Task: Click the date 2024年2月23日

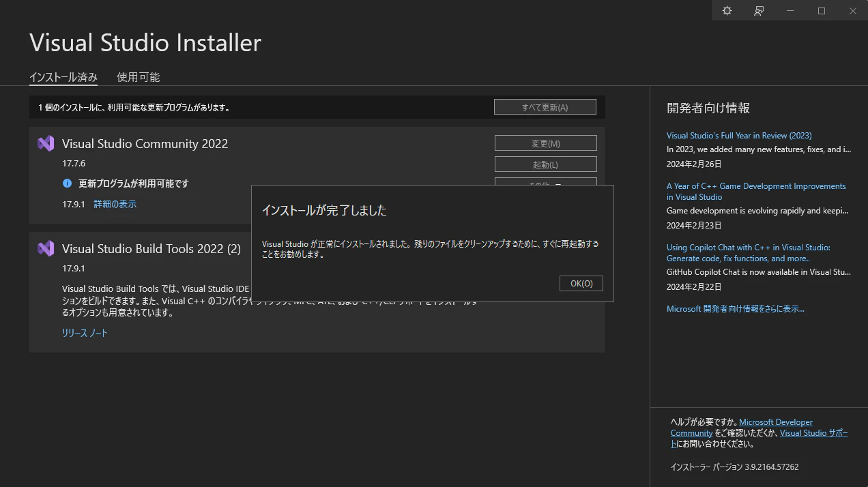Action: [x=694, y=226]
